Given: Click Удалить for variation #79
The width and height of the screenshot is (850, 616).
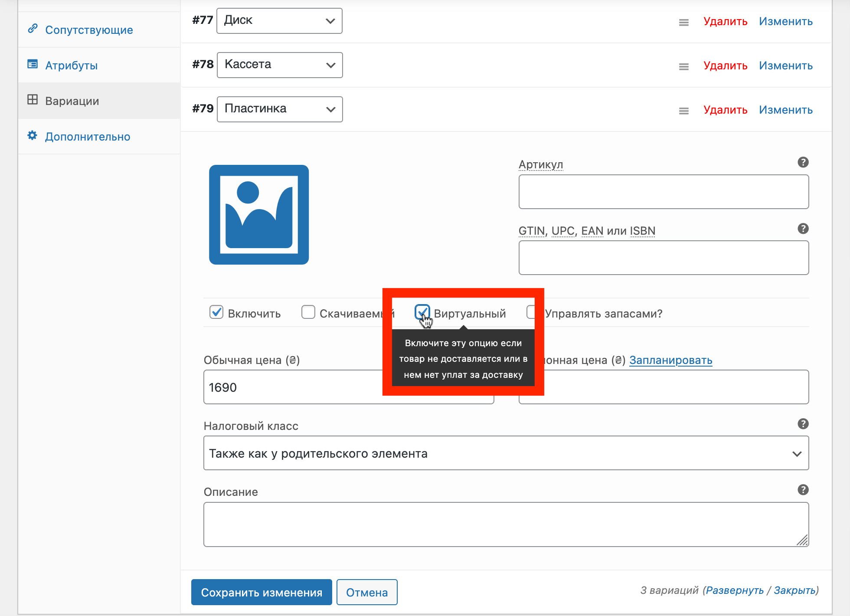Looking at the screenshot, I should point(726,110).
